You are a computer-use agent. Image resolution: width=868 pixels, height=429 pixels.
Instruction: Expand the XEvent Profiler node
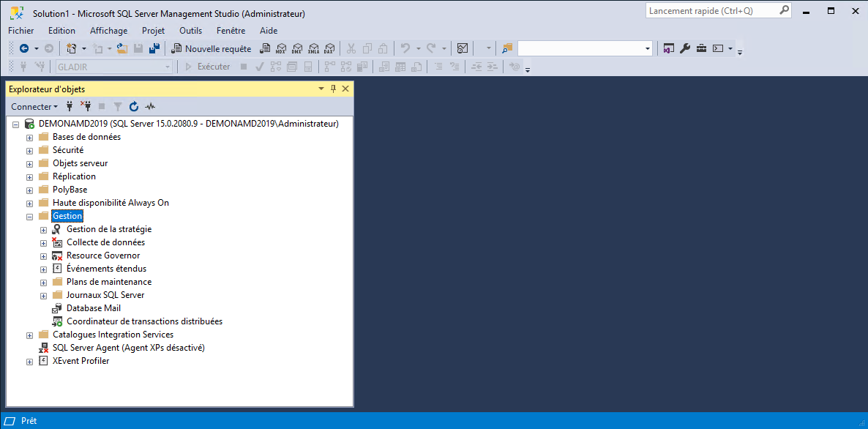pos(30,362)
